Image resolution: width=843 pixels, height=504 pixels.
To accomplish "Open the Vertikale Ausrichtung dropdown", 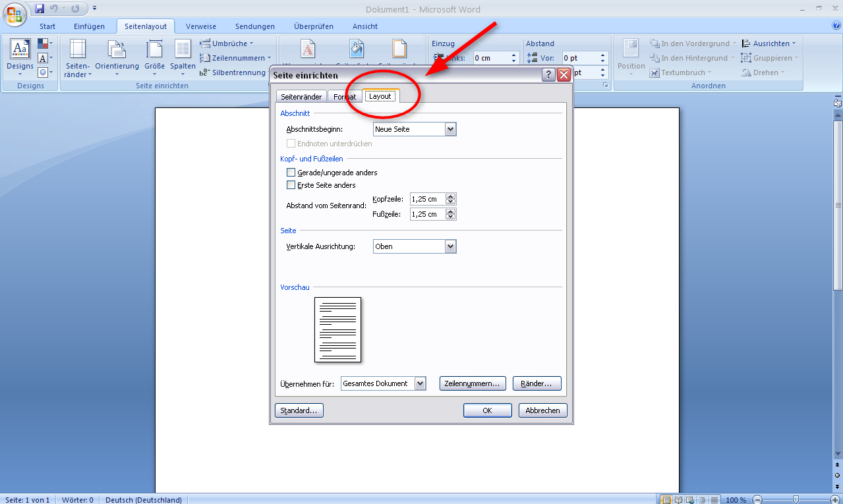I will (x=451, y=246).
